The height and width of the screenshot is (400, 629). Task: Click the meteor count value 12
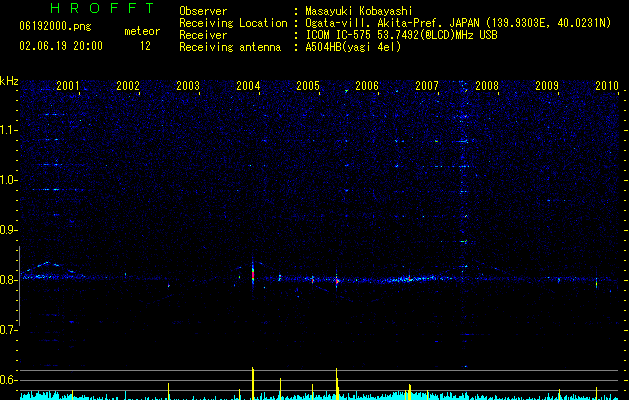click(x=145, y=46)
